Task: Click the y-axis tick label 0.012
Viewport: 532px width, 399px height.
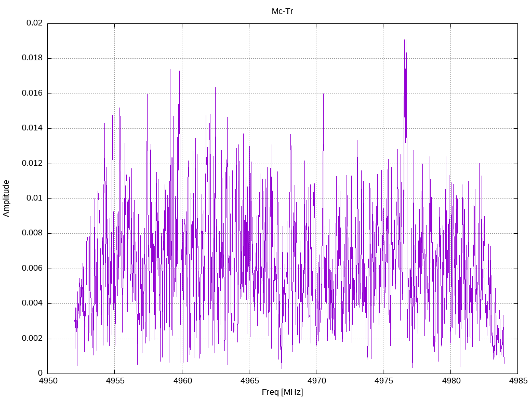Action: 33,164
